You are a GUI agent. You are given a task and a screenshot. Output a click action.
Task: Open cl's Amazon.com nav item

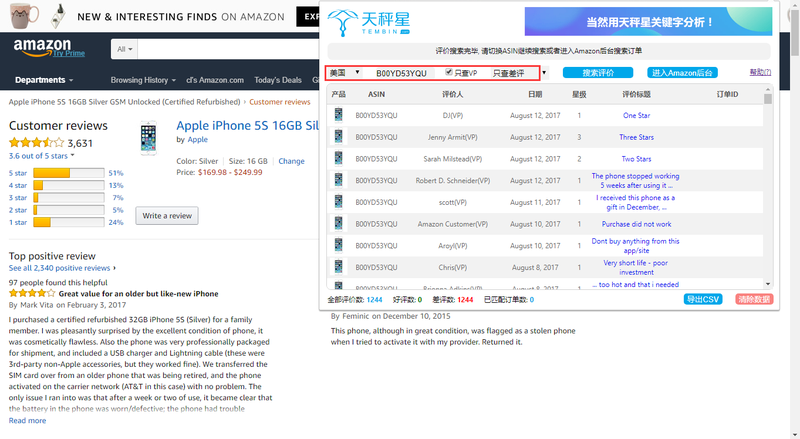click(215, 80)
